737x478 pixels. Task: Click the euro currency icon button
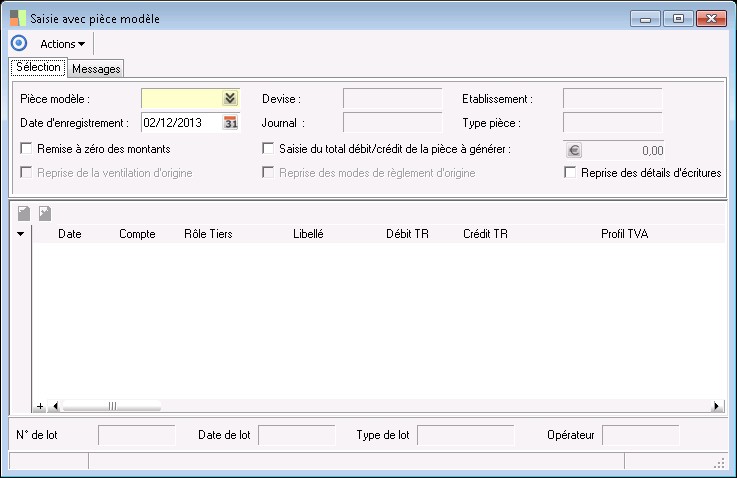pos(574,150)
